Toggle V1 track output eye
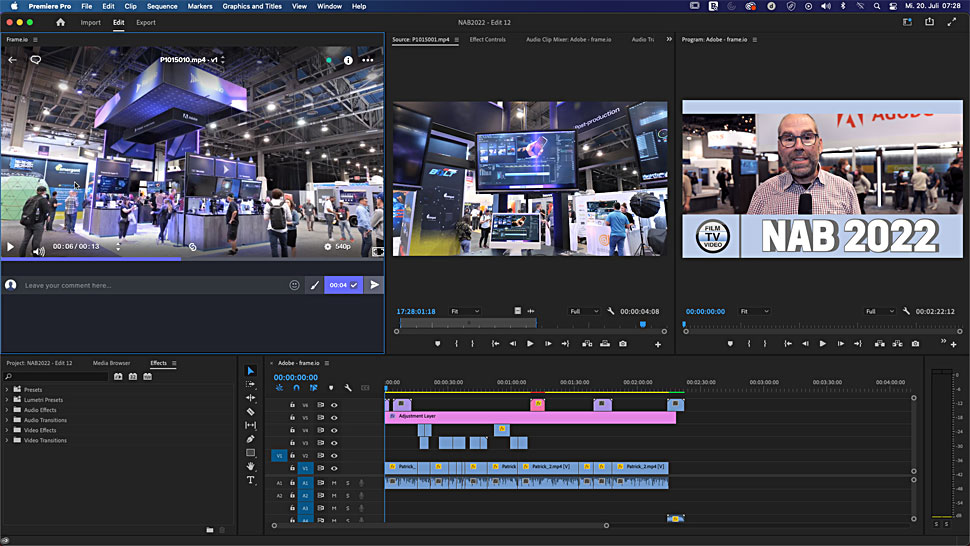The image size is (970, 546). tap(334, 468)
